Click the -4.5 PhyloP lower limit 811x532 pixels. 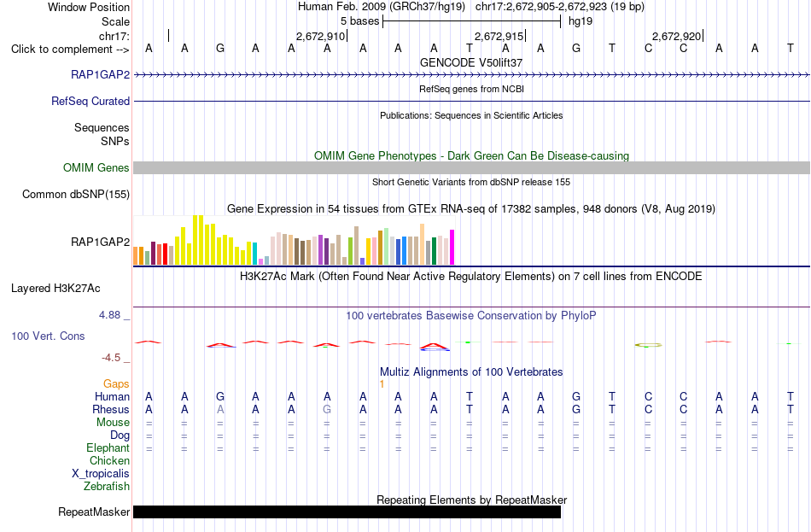pyautogui.click(x=111, y=358)
